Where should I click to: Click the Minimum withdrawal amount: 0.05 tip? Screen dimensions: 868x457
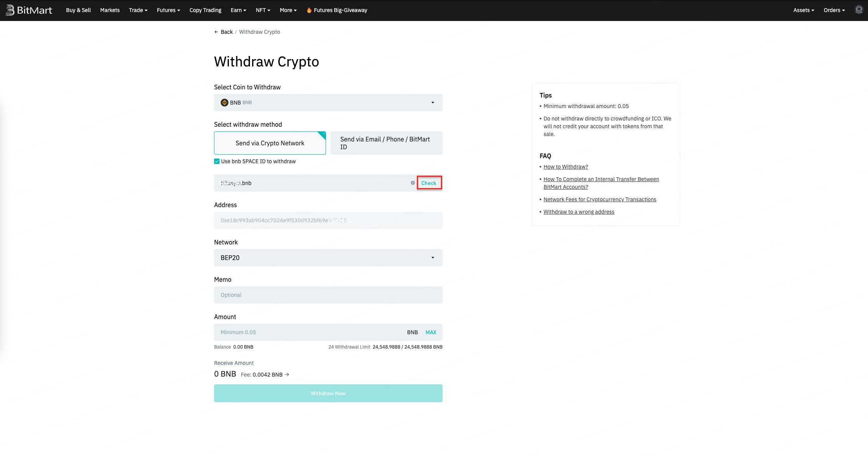click(586, 106)
